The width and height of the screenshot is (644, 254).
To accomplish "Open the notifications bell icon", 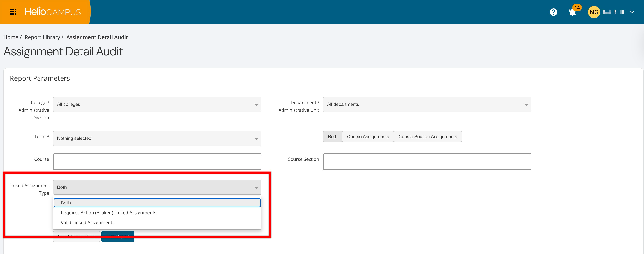I will click(x=572, y=12).
